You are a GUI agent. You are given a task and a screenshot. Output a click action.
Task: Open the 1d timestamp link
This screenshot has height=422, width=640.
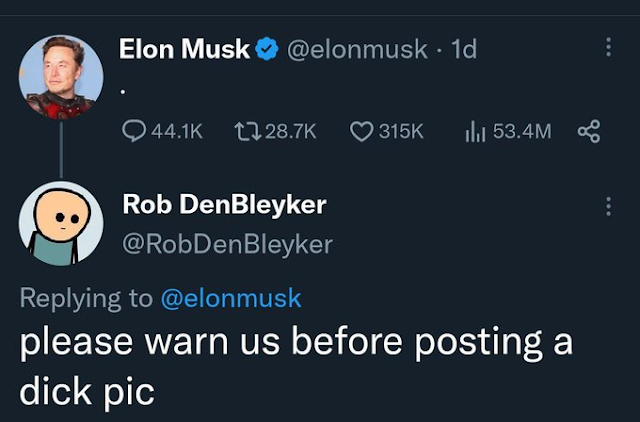464,49
